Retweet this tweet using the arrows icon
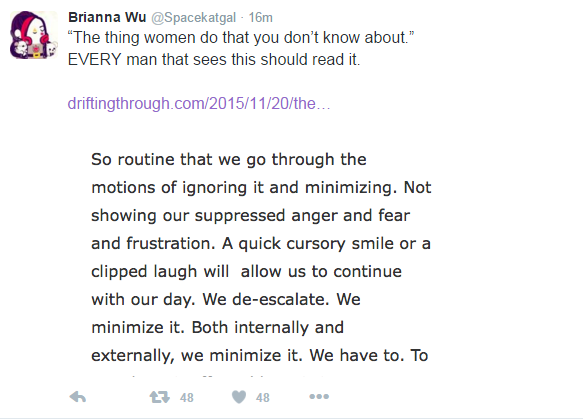Screen dimensions: 583x419 click(160, 397)
